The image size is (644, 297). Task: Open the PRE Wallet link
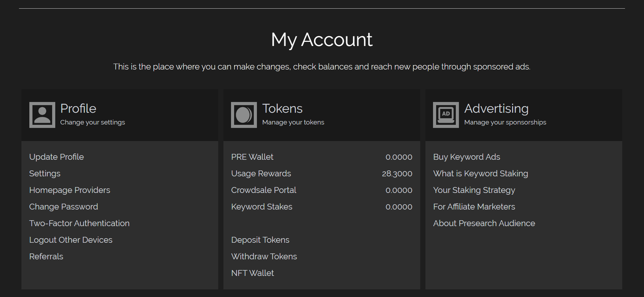coord(252,157)
